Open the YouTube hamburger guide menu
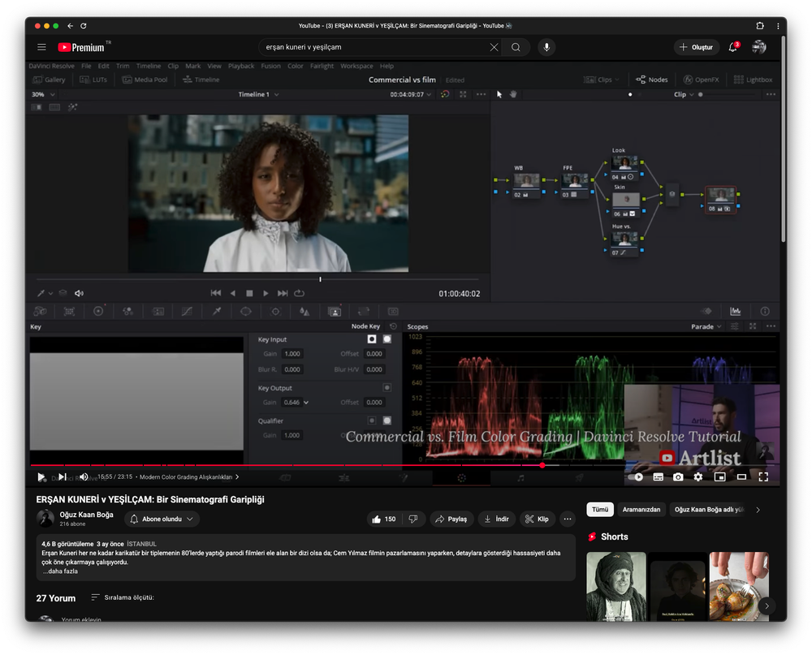Screen dimensions: 812x655 click(41, 47)
